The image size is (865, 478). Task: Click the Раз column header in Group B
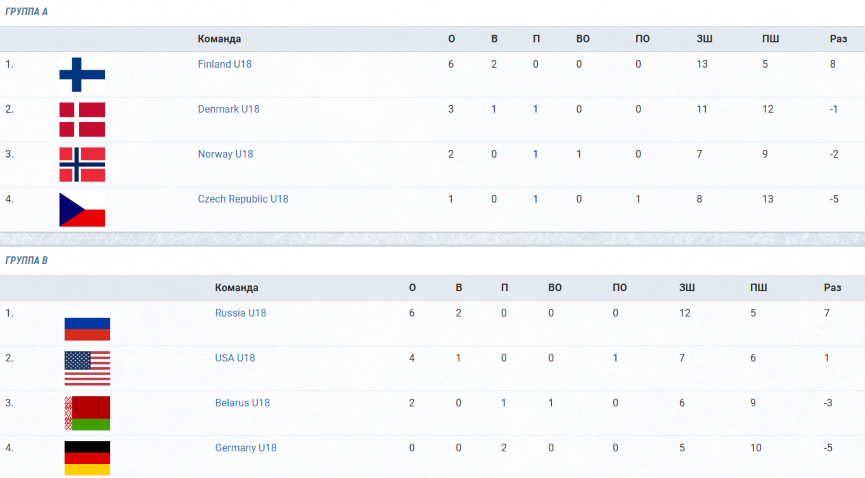(x=832, y=288)
